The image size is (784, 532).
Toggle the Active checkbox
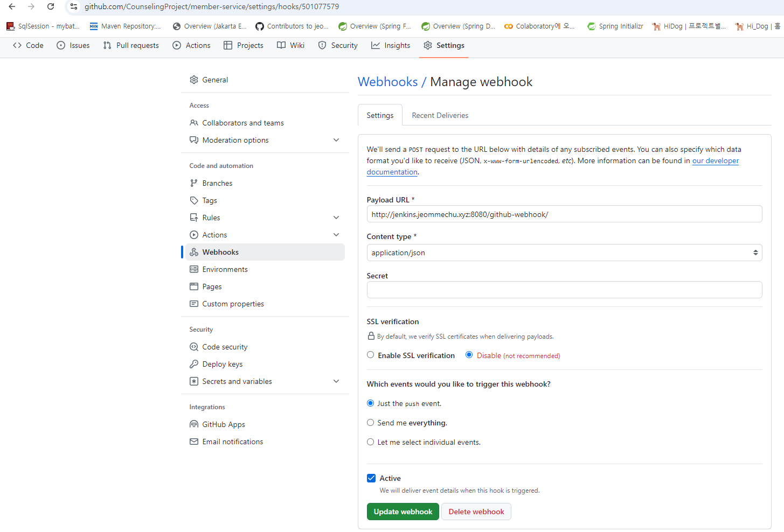(371, 478)
